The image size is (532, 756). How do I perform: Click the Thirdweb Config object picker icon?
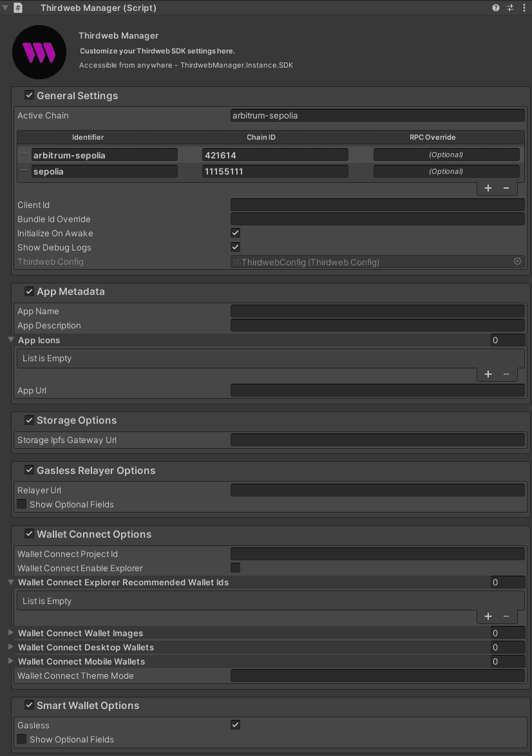pyautogui.click(x=517, y=261)
